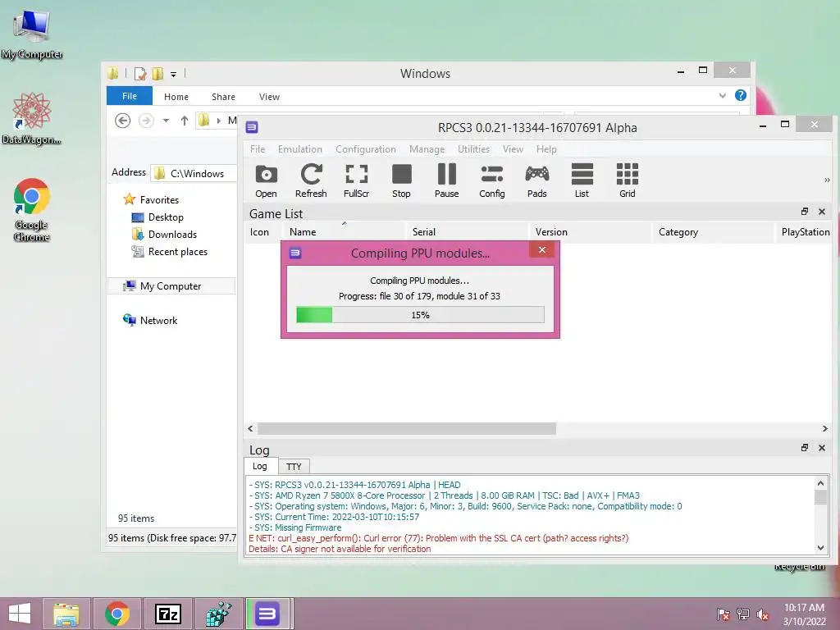Open the Windows Start button
The image size is (840, 630).
click(x=20, y=614)
